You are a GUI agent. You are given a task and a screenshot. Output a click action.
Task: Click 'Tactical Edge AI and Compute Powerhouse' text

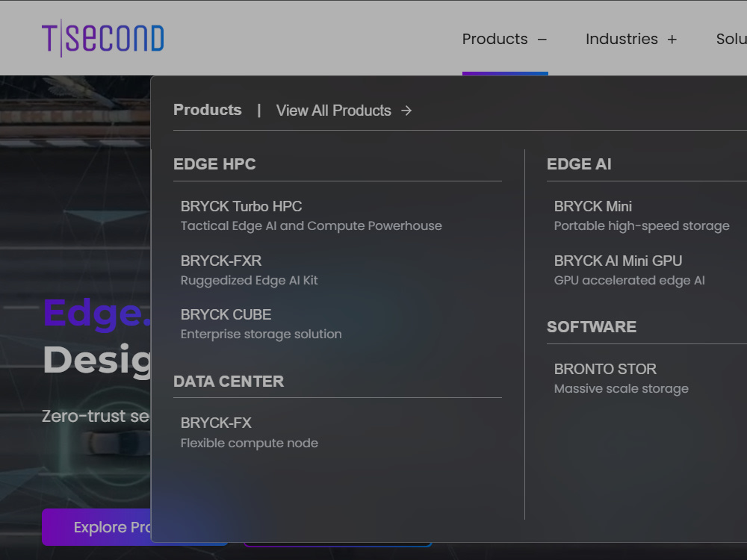311,225
